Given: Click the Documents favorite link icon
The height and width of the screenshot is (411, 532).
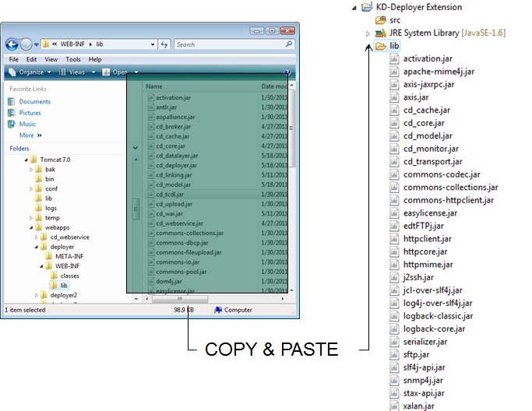Looking at the screenshot, I should tap(12, 102).
